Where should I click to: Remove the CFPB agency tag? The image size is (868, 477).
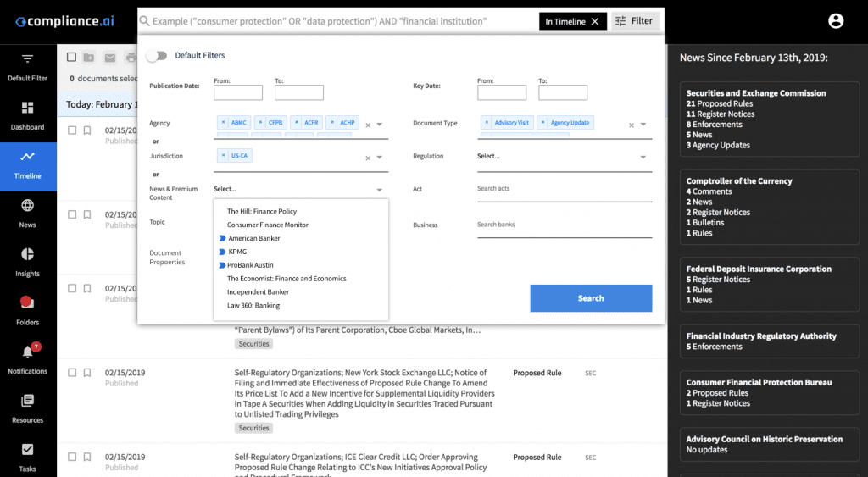tap(260, 122)
